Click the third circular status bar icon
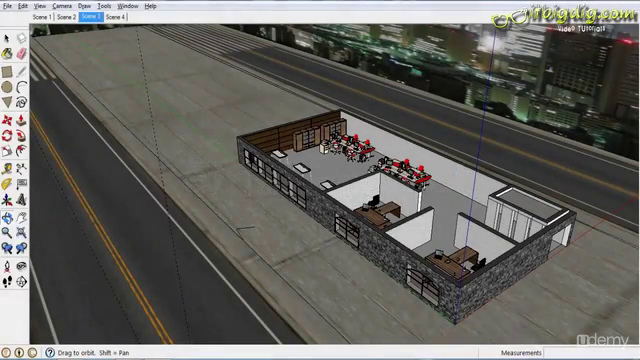640x360 pixels. (32, 353)
